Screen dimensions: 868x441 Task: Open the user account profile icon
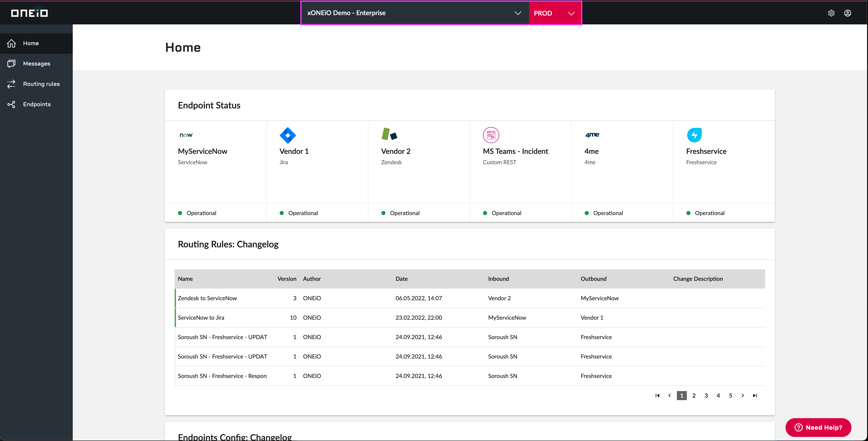[847, 13]
